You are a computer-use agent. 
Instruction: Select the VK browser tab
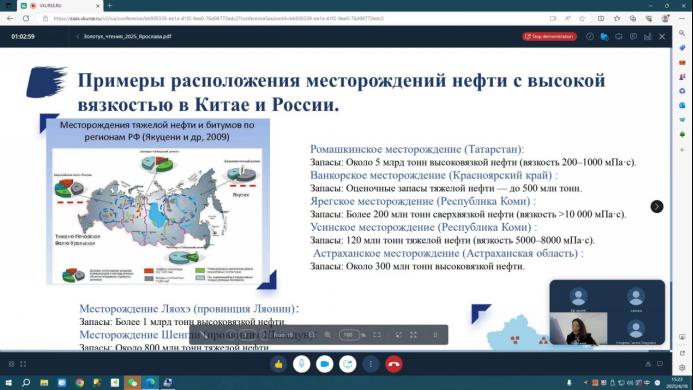59,6
